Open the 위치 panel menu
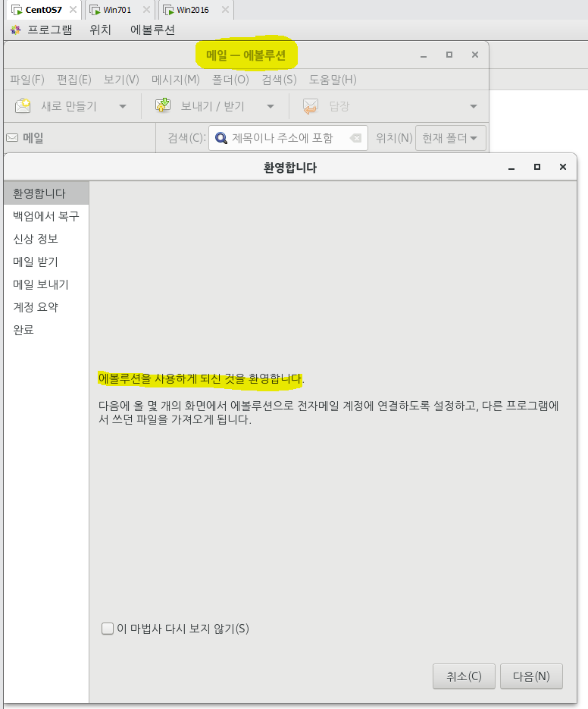The image size is (588, 709). tap(100, 30)
